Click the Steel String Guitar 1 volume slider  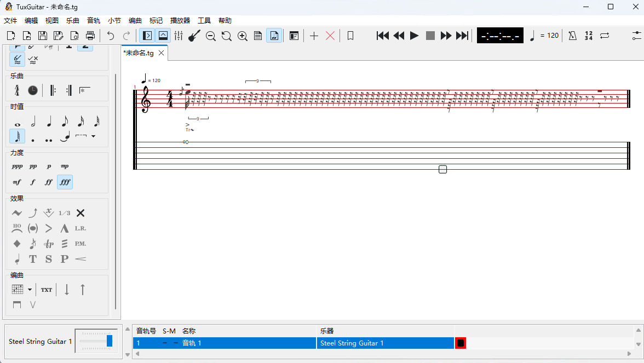tap(96, 341)
